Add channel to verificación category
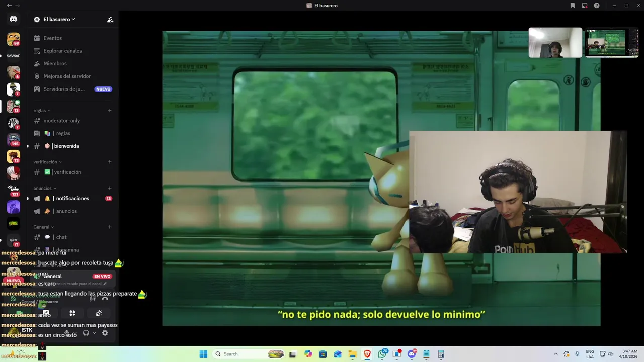Viewport: 644px width, 362px height. (110, 162)
